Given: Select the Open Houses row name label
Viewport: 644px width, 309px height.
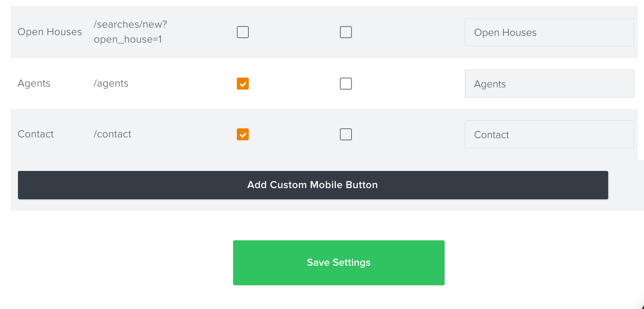Looking at the screenshot, I should coord(50,32).
